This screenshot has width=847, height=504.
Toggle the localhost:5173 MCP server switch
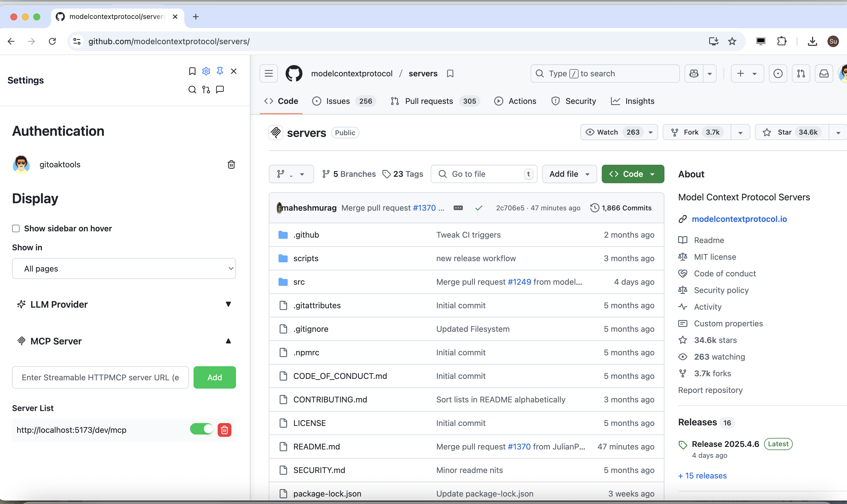pyautogui.click(x=202, y=429)
